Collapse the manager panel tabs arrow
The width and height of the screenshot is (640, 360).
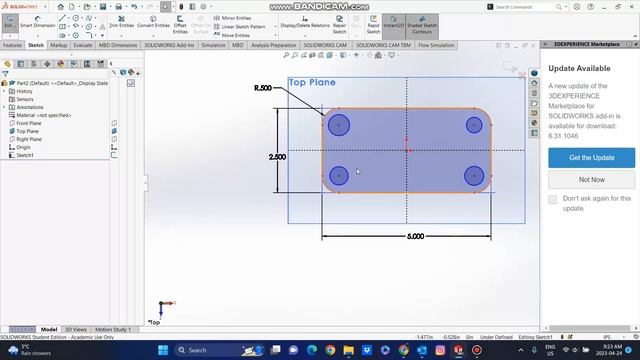point(111,64)
